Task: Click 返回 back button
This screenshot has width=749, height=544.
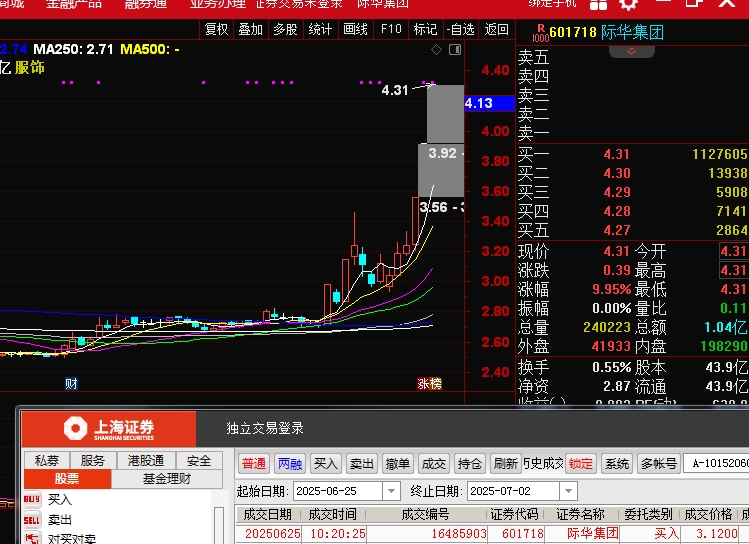Action: [496, 30]
